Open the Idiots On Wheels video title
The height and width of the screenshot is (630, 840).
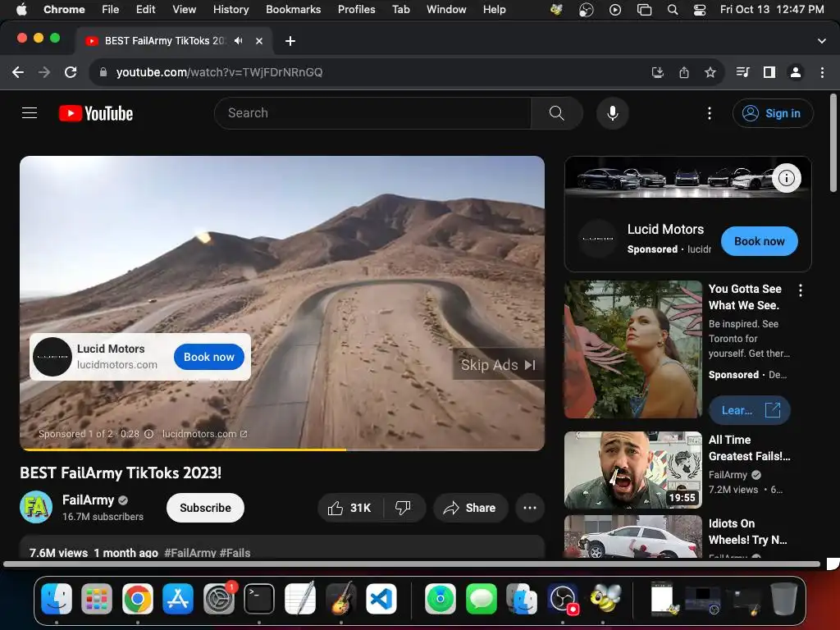tap(747, 532)
